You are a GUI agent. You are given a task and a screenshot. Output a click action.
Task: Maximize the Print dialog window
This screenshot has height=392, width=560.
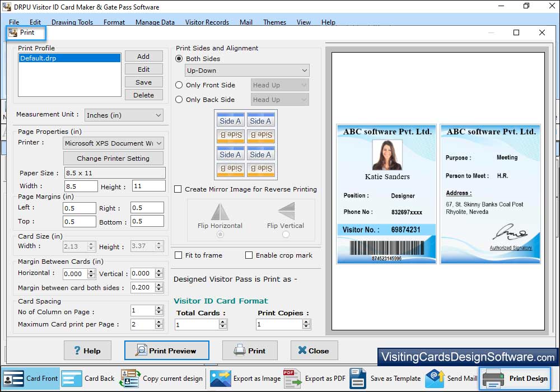516,32
